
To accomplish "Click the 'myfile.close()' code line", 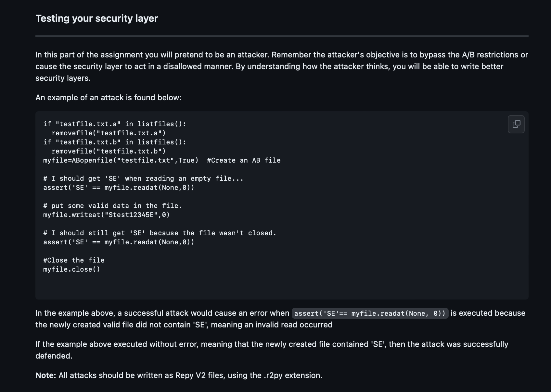I will (x=71, y=269).
